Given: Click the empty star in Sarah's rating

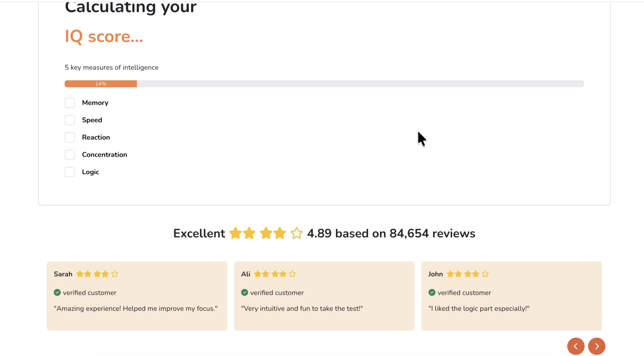Looking at the screenshot, I should tap(115, 274).
